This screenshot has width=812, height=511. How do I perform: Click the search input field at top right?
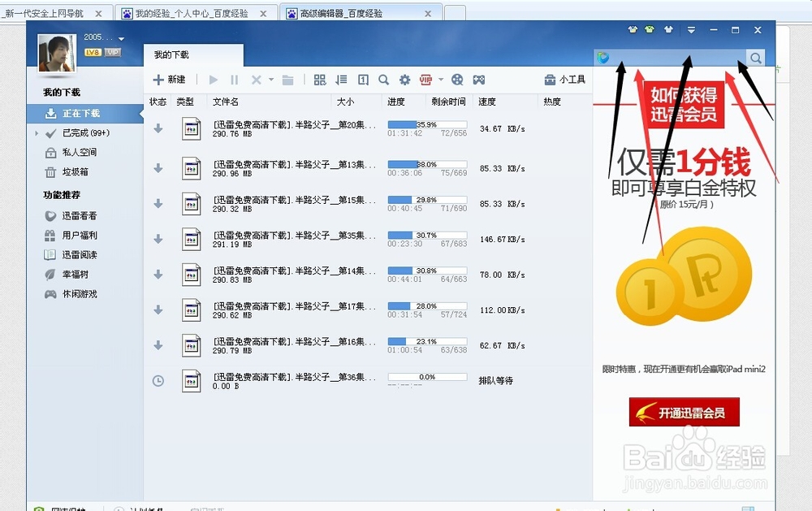677,58
